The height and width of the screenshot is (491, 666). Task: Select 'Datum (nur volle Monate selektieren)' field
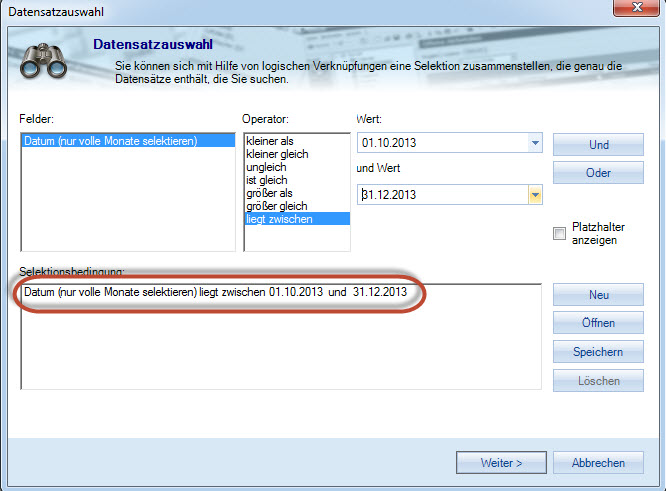pyautogui.click(x=111, y=142)
